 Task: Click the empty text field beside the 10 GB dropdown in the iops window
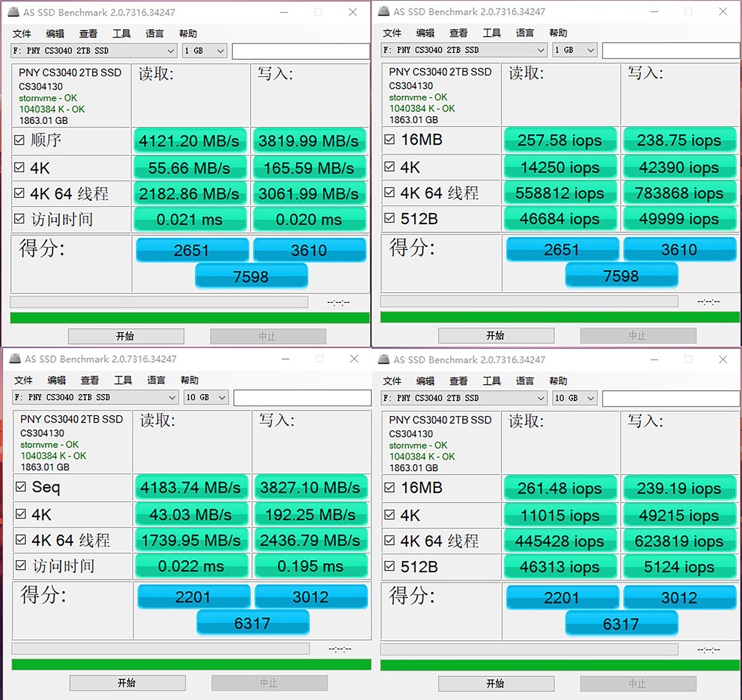click(x=671, y=398)
